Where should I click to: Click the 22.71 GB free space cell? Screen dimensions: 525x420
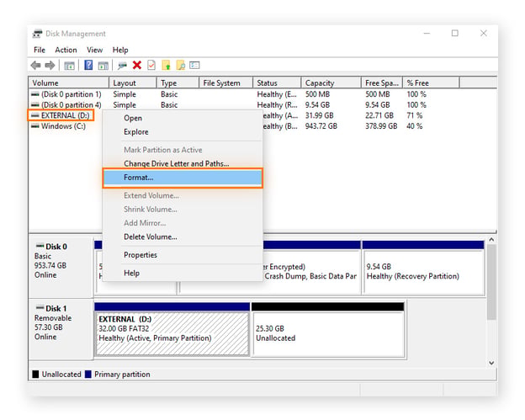pos(379,115)
